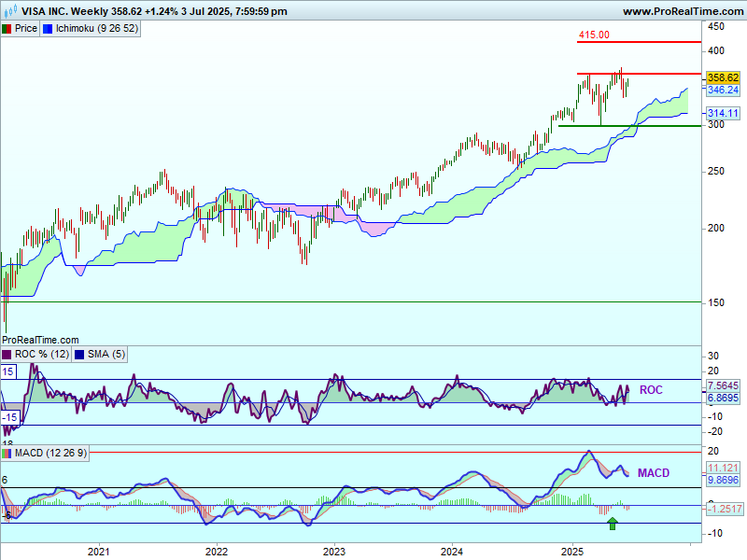Click the purple ROC % legend square

pos(7,354)
